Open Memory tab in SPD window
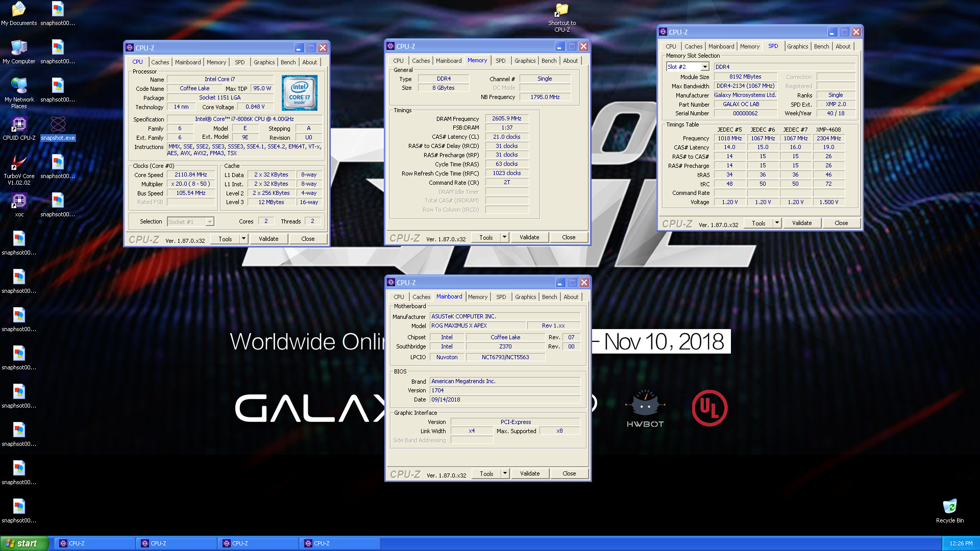980x551 pixels. point(750,46)
